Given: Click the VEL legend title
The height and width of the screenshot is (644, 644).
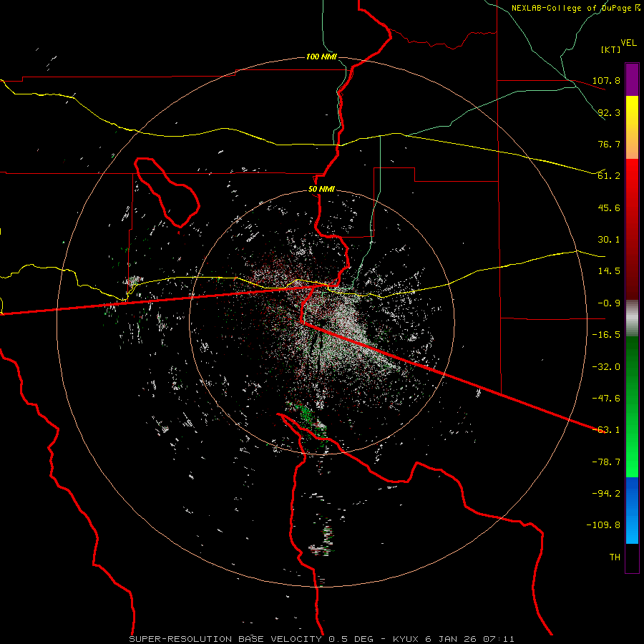Looking at the screenshot, I should coord(628,43).
